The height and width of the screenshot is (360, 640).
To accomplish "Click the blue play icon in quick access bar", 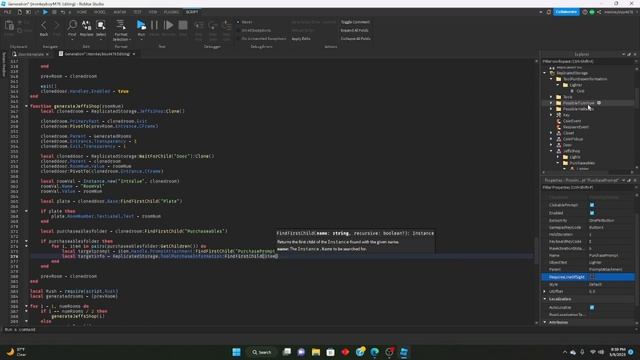I will (45, 12).
